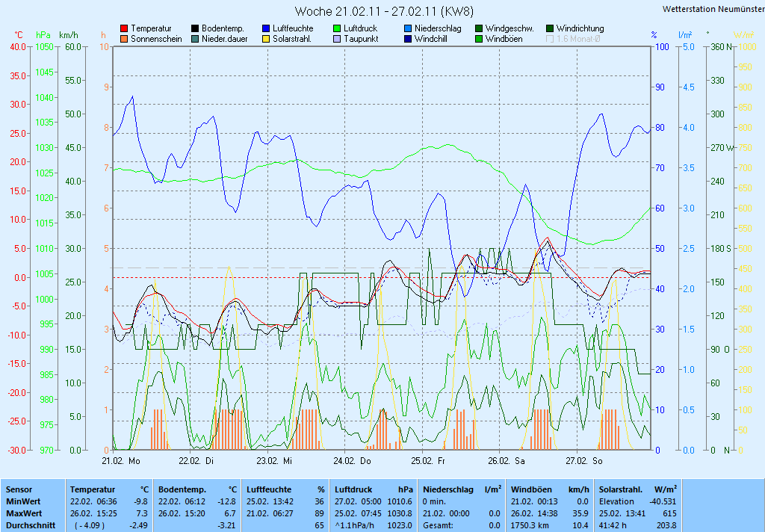Click the Temperatur column header in the table
Screen dimensions: 765x532
(x=93, y=489)
